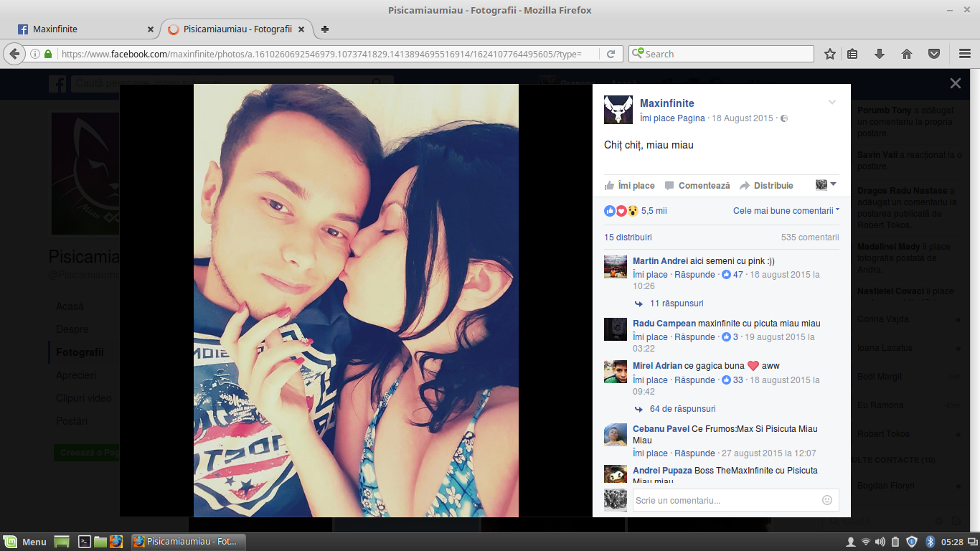
Task: Toggle volume icon in system tray
Action: [880, 542]
